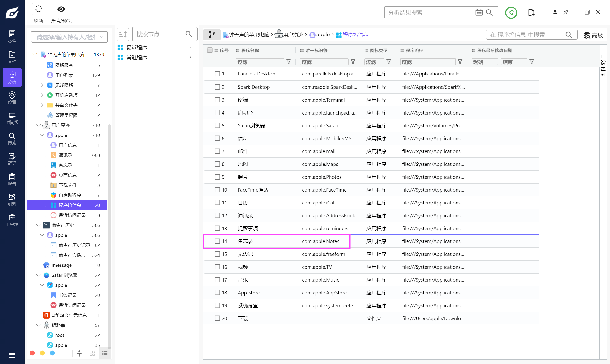Click the blue color dot
Viewport: 610px width, 364px height.
(x=52, y=353)
